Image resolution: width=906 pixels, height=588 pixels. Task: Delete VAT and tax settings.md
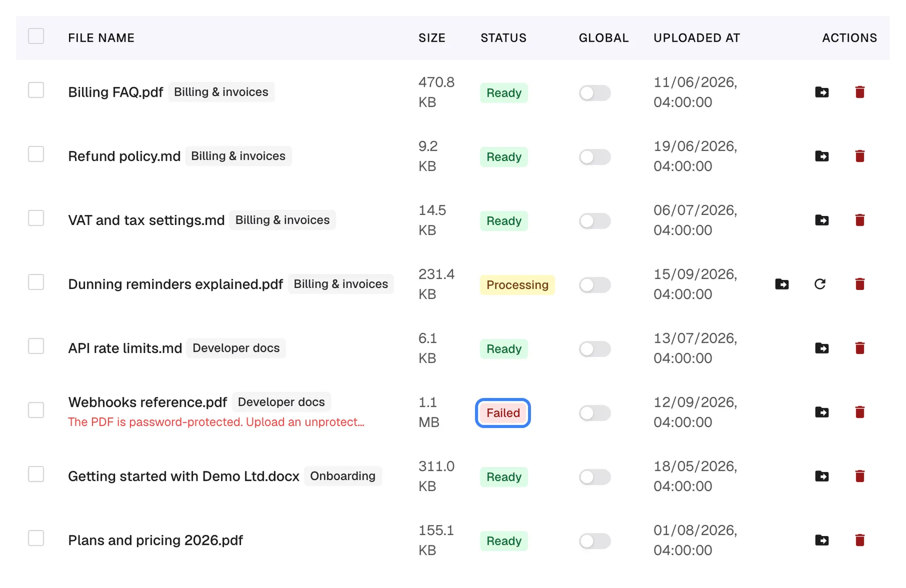coord(860,220)
